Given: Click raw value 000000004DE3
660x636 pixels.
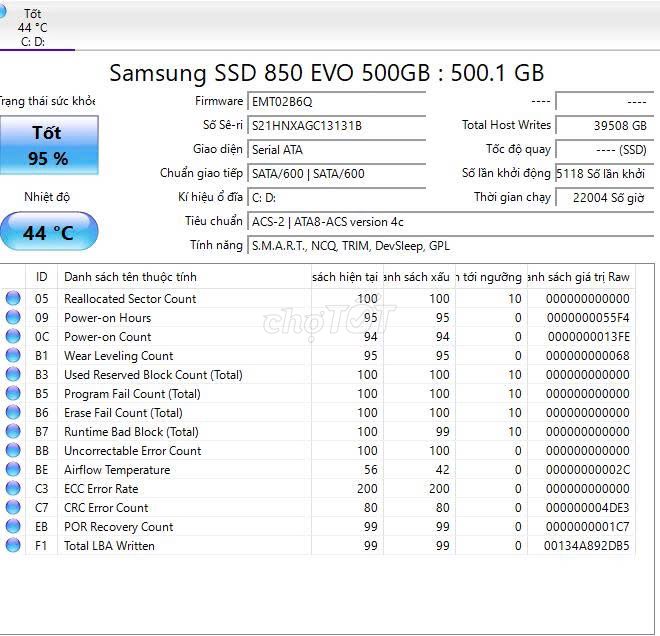Looking at the screenshot, I should click(588, 508).
